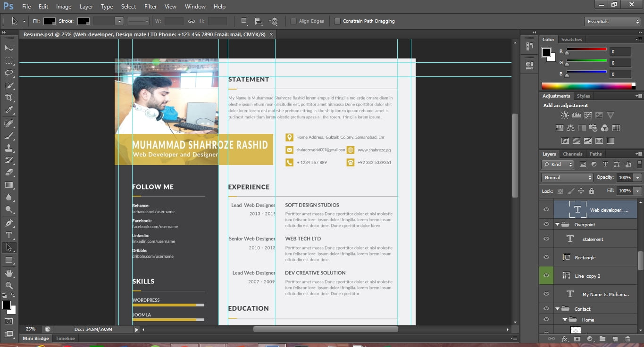
Task: Select the Move tool
Action: click(9, 49)
